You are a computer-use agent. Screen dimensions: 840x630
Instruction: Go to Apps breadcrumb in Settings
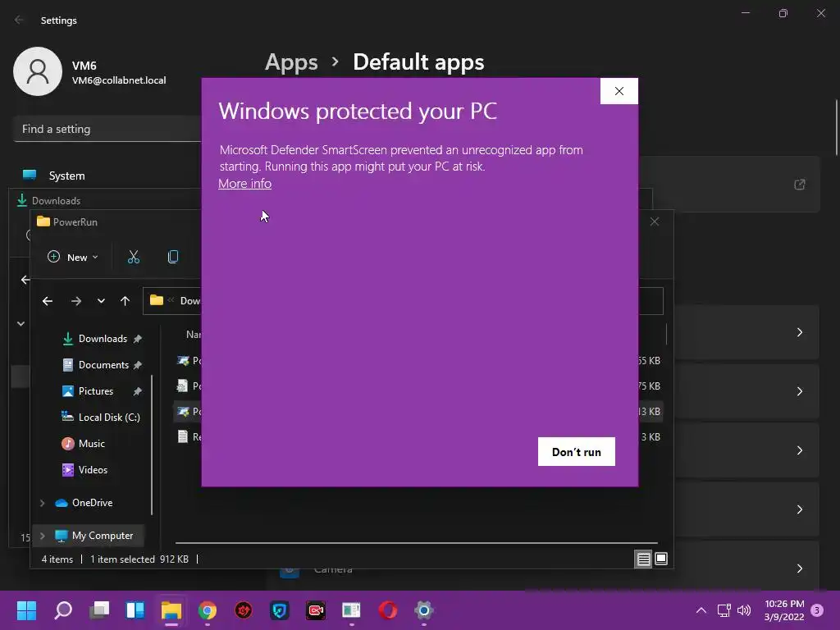click(291, 62)
